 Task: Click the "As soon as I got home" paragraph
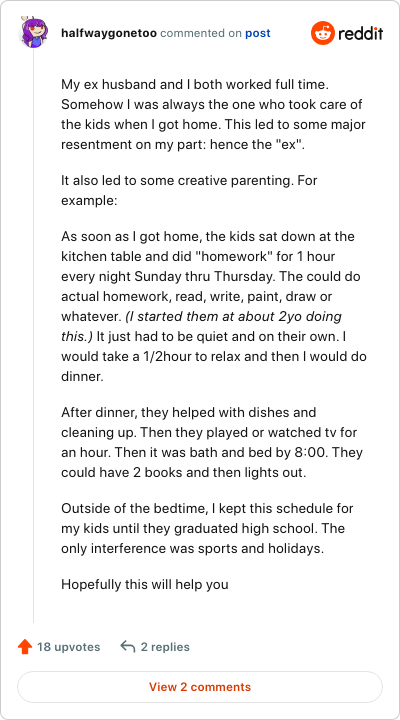[x=214, y=306]
